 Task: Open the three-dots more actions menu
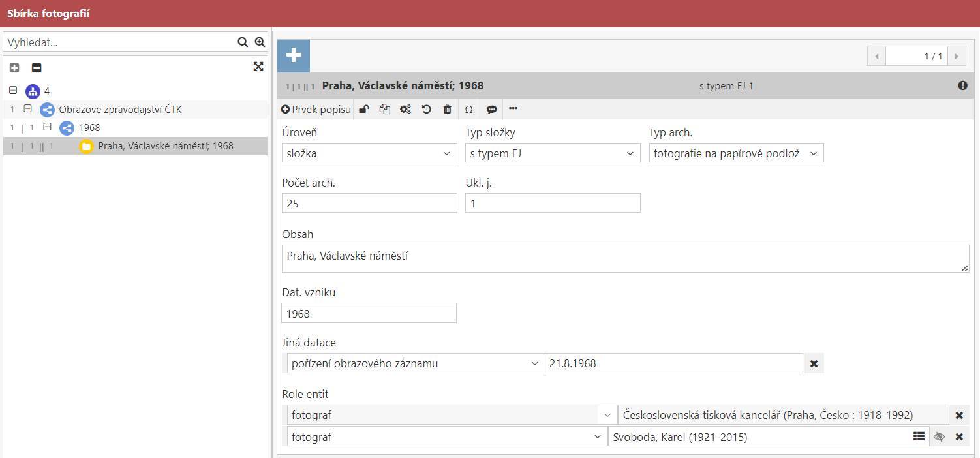513,109
